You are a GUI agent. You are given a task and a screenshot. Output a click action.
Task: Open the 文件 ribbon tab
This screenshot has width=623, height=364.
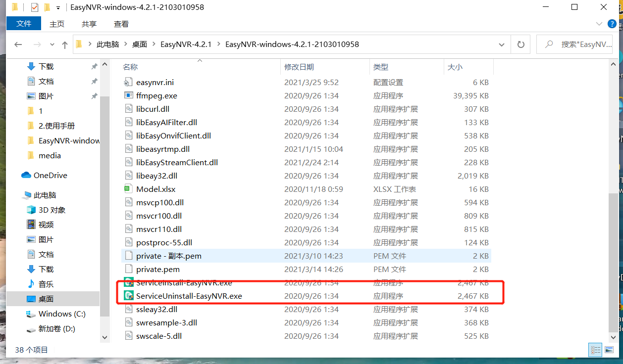click(x=24, y=24)
